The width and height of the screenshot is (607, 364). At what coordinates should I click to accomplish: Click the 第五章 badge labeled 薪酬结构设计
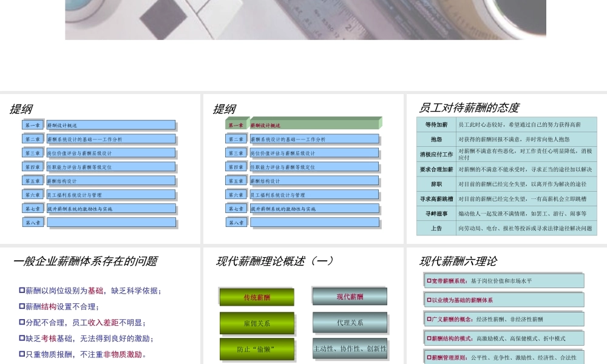point(33,180)
